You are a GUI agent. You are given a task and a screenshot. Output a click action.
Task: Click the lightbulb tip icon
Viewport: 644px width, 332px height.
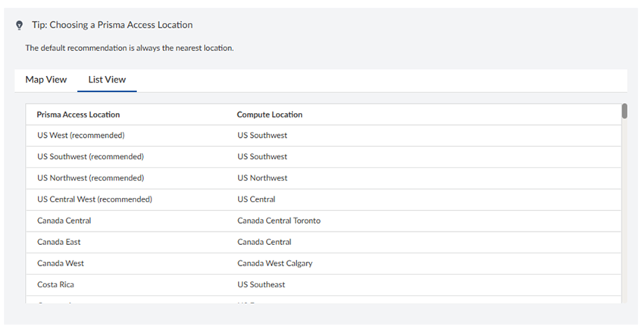pyautogui.click(x=20, y=25)
